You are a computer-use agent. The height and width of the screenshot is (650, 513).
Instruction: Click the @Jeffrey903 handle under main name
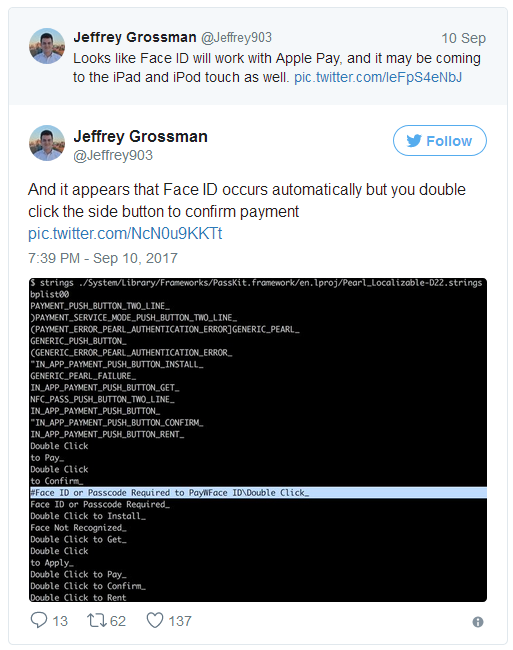click(x=113, y=155)
